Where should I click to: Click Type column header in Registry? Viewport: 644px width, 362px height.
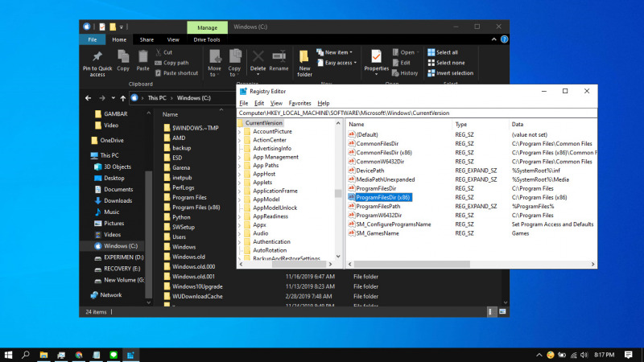click(460, 125)
